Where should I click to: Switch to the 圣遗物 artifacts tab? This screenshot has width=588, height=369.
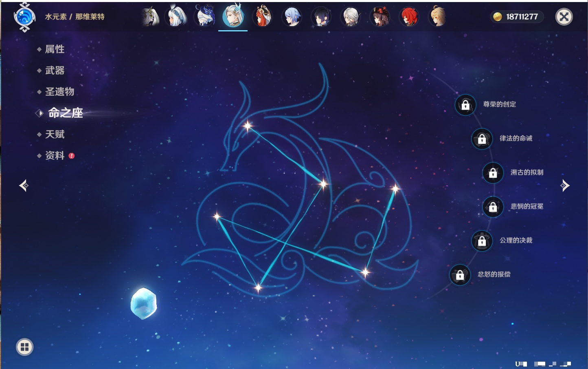click(59, 92)
